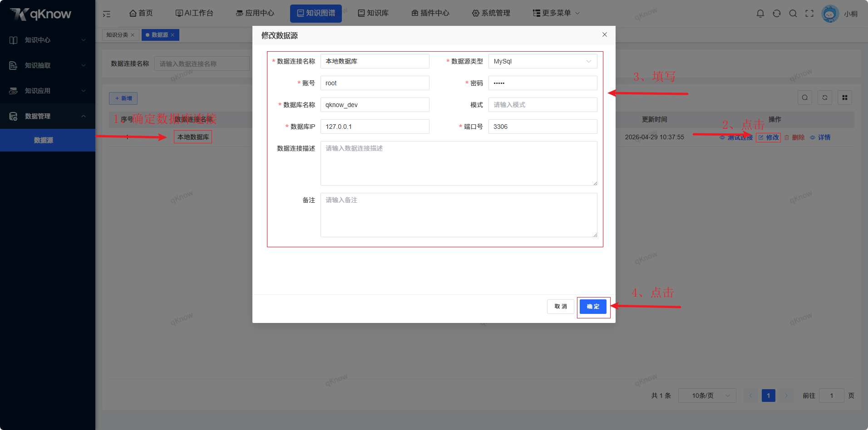Click 详情 link in table row
This screenshot has height=430, width=868.
[820, 137]
